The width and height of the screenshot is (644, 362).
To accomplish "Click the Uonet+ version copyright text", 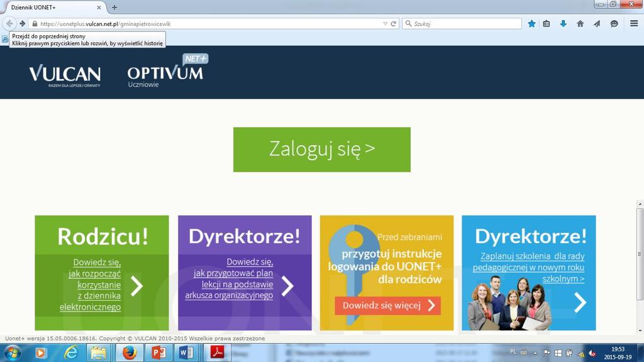I will [135, 339].
